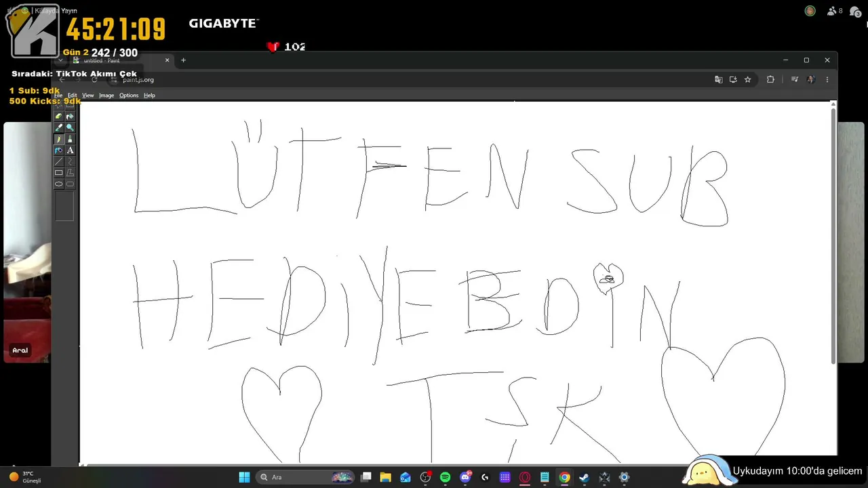868x488 pixels.
Task: Click the GIGABYTE logo text
Action: tap(223, 23)
